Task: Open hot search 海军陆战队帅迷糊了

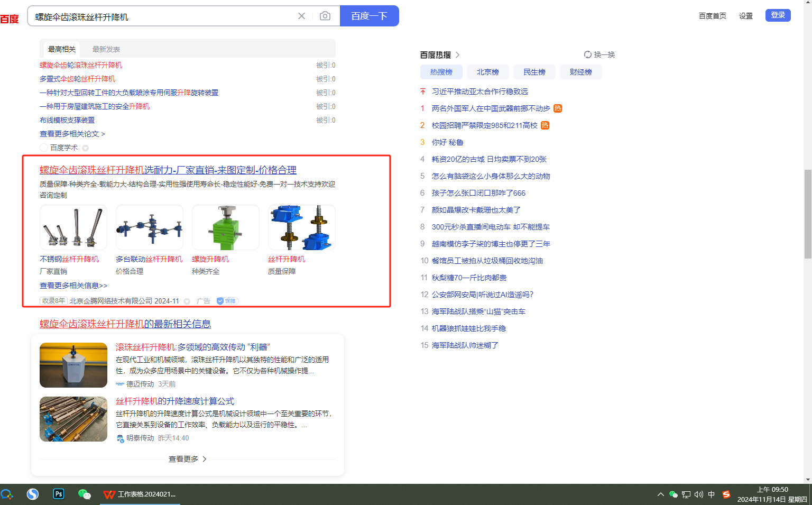Action: (465, 345)
